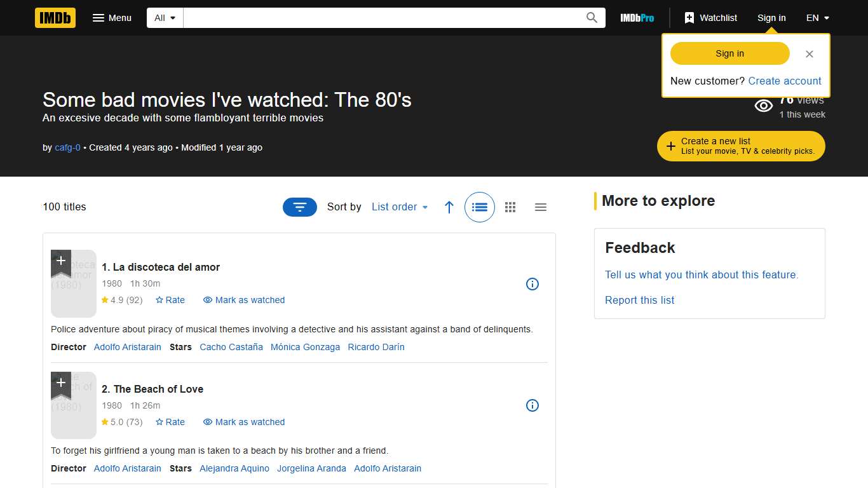Switch to compact list view
Screen dimensions: 868x488
pos(541,207)
